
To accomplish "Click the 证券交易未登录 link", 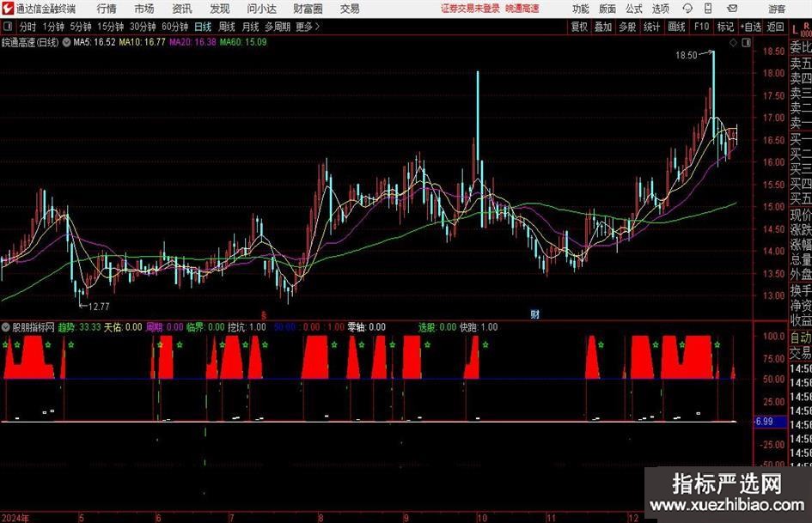I will pos(470,9).
